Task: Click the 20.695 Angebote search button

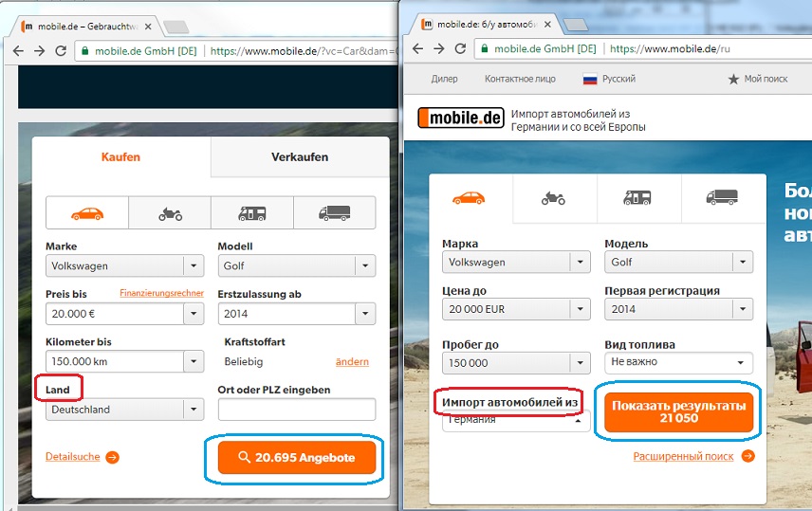Action: pyautogui.click(x=296, y=458)
